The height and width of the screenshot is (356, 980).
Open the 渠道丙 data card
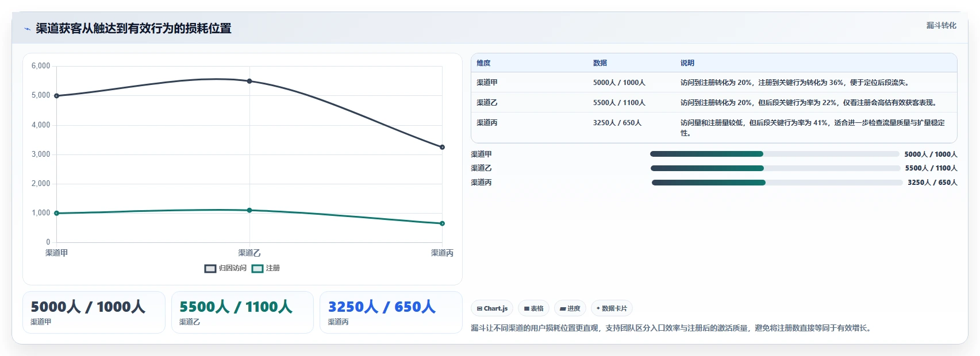pos(391,312)
